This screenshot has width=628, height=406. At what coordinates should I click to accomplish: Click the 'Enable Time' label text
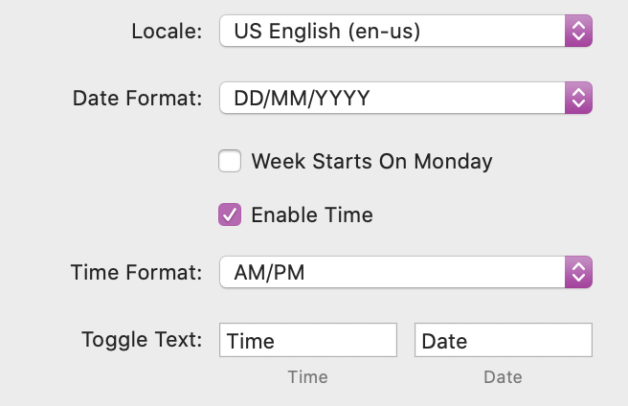click(x=311, y=214)
